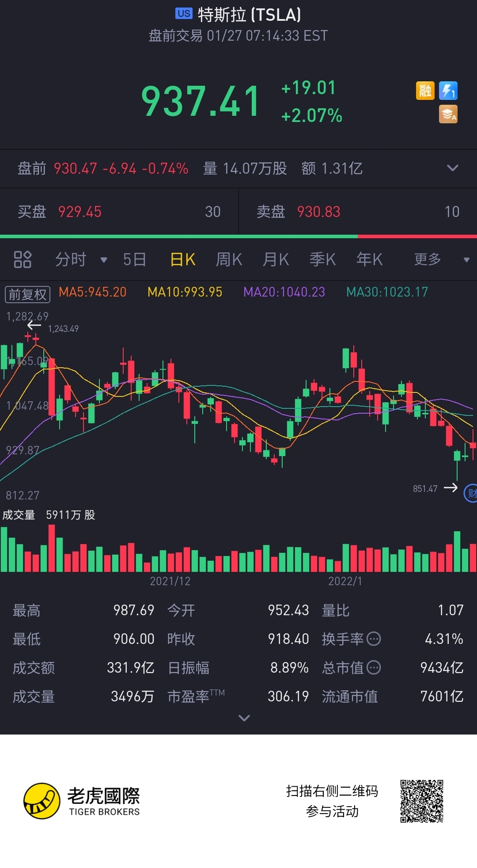
Task: Expand more stock statistics chevron
Action: point(244,718)
